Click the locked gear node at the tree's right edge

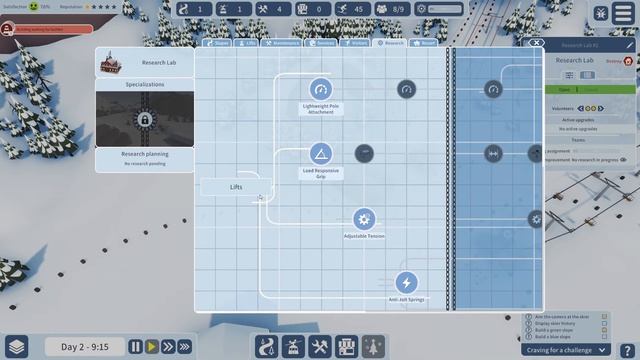(536, 219)
